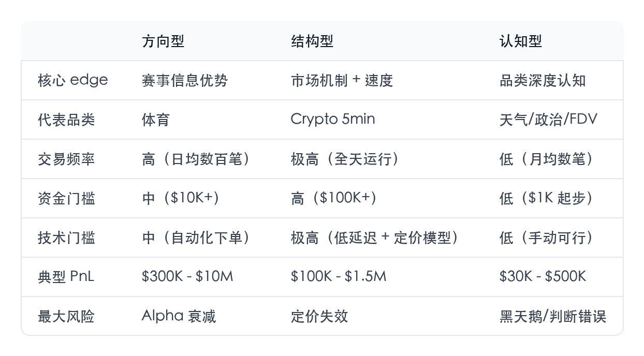Select the 技术门槛 row label
Viewport: 644px width, 356px height.
pos(66,238)
